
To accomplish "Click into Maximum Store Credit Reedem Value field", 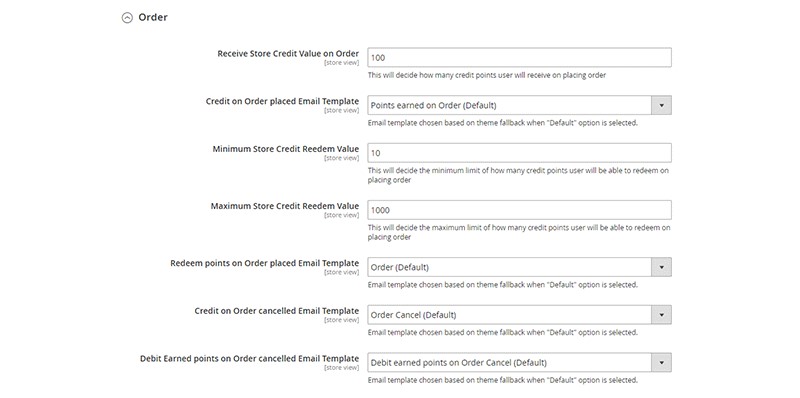I will 519,210.
